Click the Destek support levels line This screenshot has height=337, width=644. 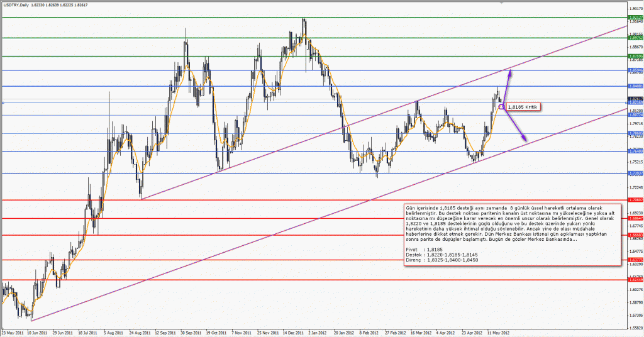coord(442,255)
